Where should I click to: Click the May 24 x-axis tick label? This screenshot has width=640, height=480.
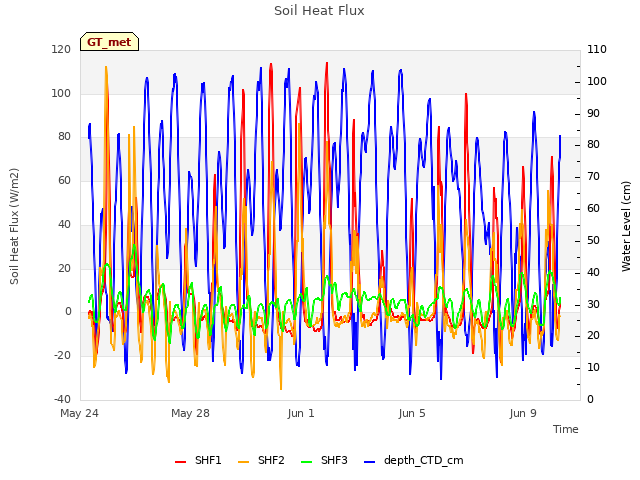pyautogui.click(x=80, y=413)
